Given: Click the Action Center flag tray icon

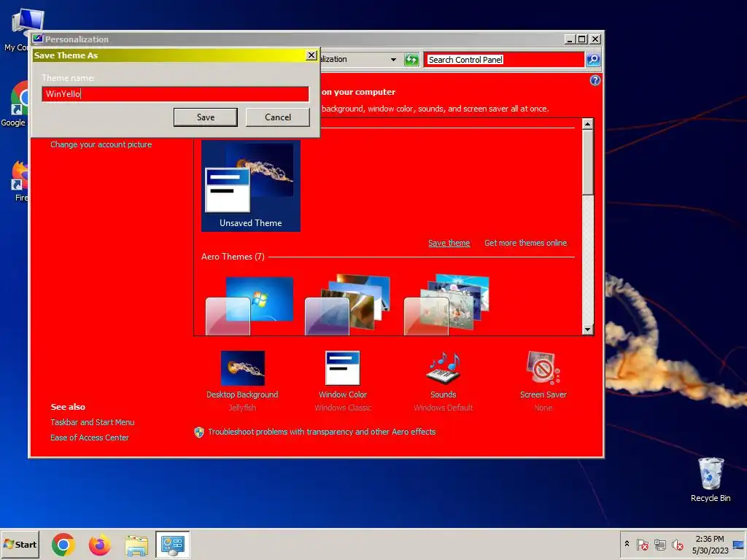Looking at the screenshot, I should (x=642, y=544).
